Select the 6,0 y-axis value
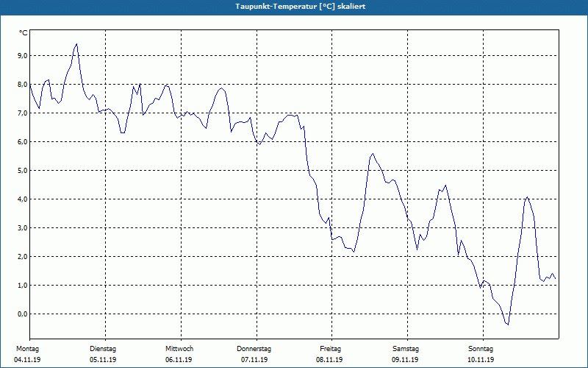Viewport: 588px width, 368px height. [x=23, y=142]
